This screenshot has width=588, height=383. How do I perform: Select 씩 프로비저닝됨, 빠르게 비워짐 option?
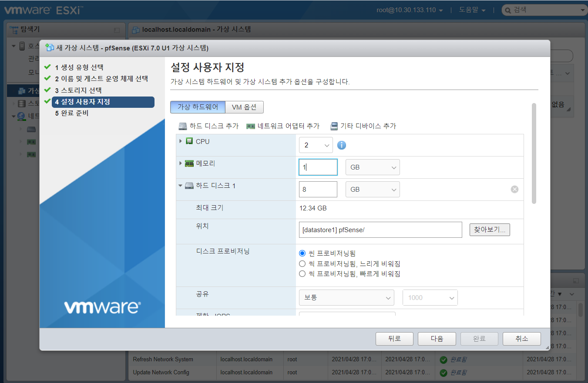click(302, 274)
